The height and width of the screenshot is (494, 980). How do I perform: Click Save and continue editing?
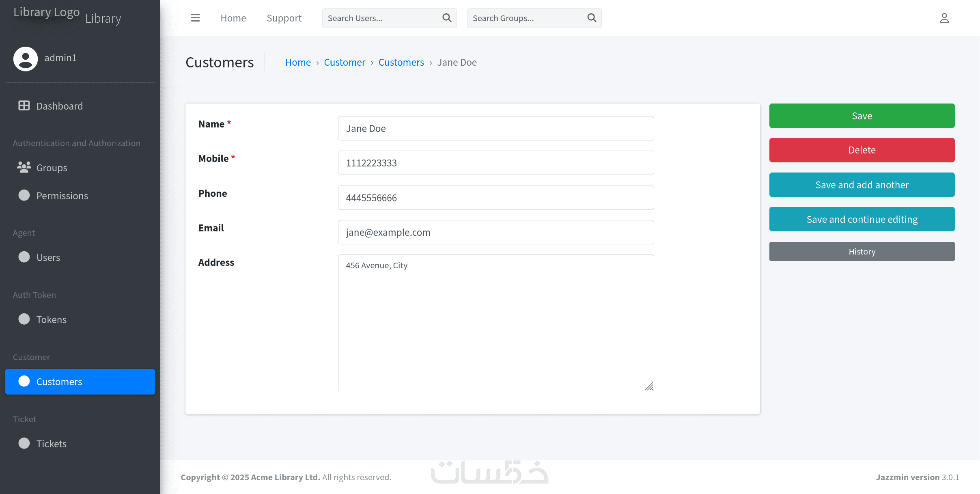coord(862,219)
